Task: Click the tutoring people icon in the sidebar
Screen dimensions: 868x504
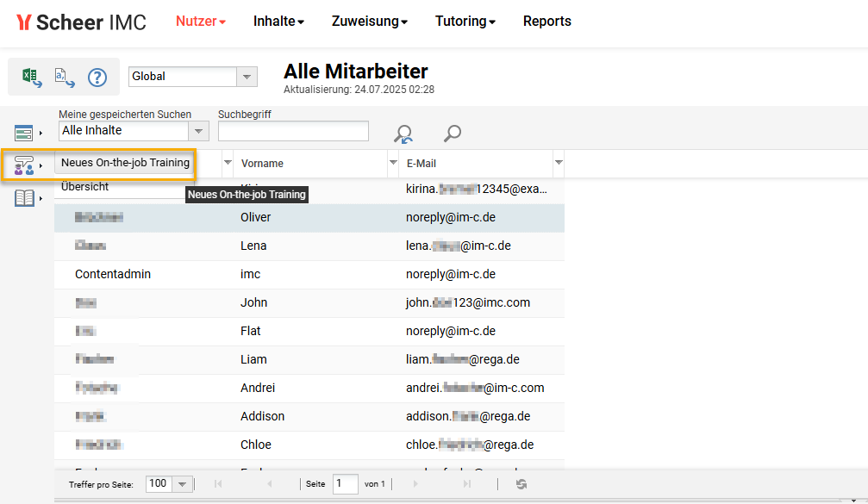Action: click(x=22, y=164)
